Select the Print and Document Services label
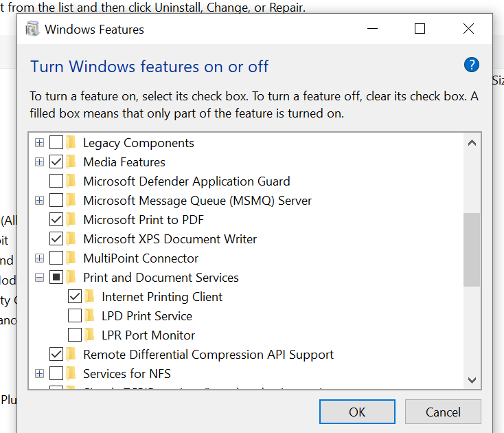This screenshot has height=433, width=504. [x=161, y=278]
